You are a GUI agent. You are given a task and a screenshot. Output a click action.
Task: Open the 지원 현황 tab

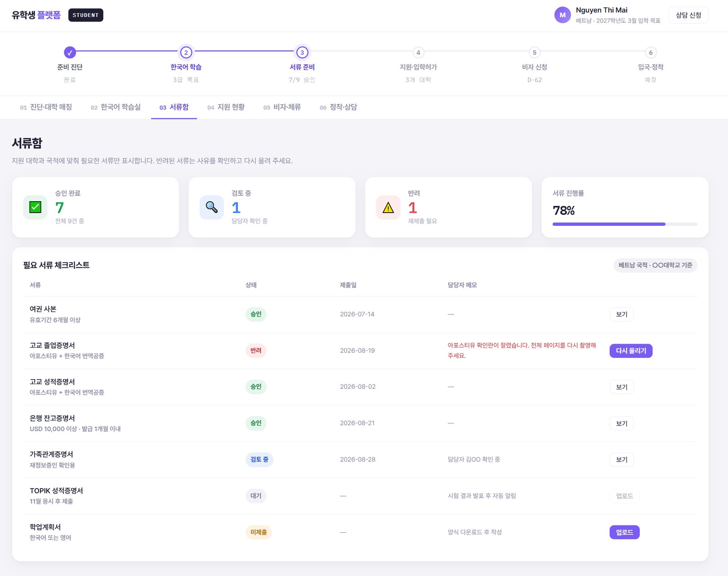[226, 107]
